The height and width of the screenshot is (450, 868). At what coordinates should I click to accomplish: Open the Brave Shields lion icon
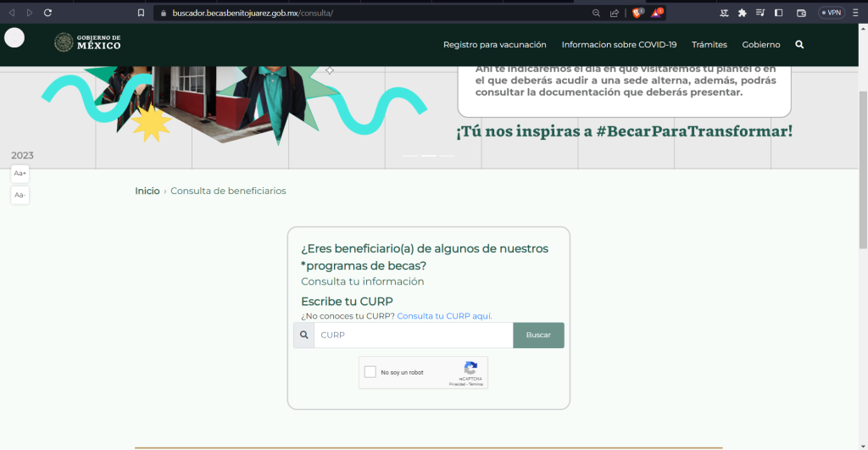(x=637, y=13)
